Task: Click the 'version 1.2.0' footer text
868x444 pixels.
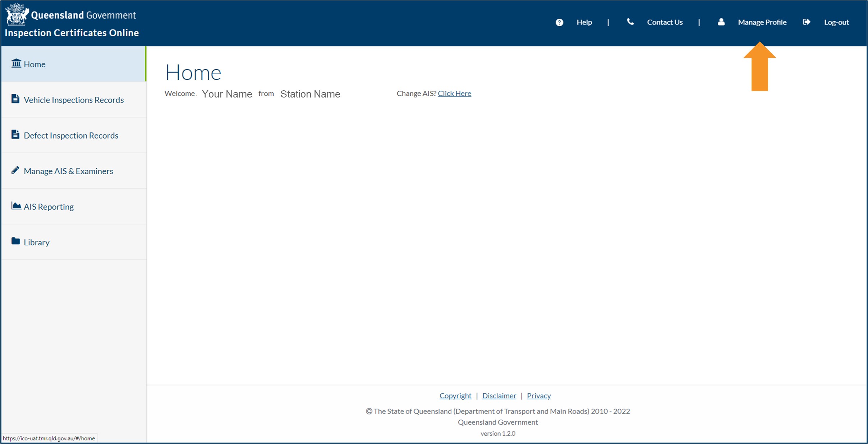Action: [x=498, y=434]
